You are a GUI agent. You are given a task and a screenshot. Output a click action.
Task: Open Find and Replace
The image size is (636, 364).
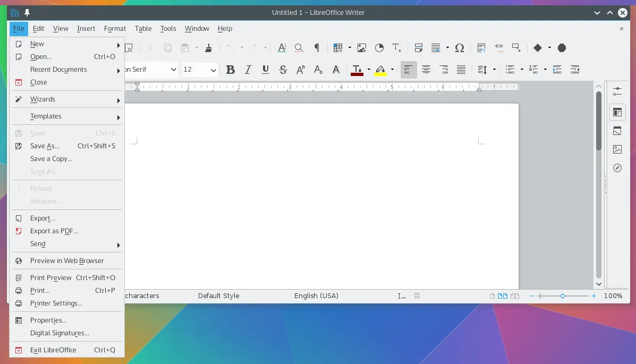299,48
